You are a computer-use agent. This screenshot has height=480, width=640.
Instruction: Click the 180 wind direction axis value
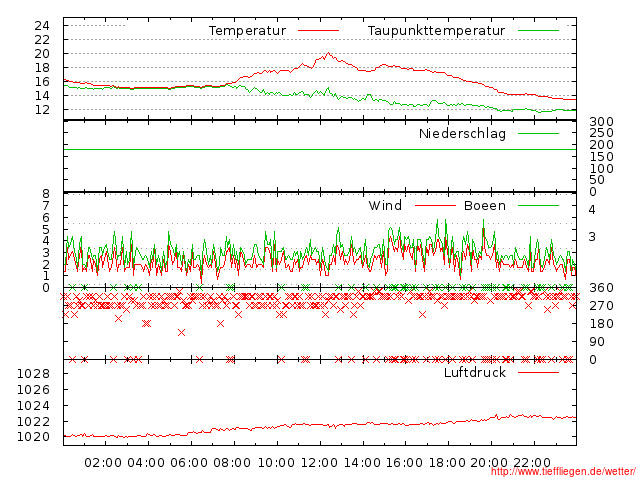tap(601, 324)
